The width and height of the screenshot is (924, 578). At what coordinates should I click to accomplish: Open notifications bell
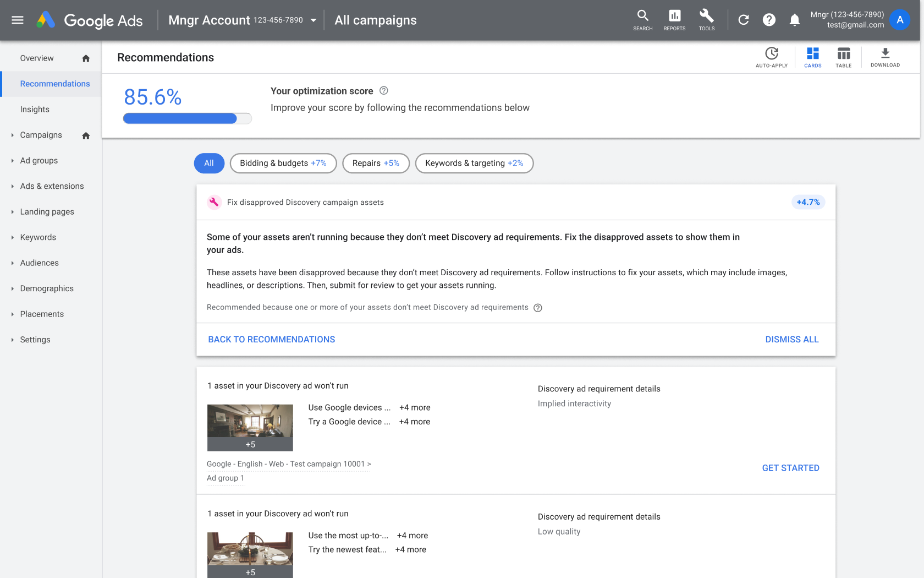coord(794,20)
